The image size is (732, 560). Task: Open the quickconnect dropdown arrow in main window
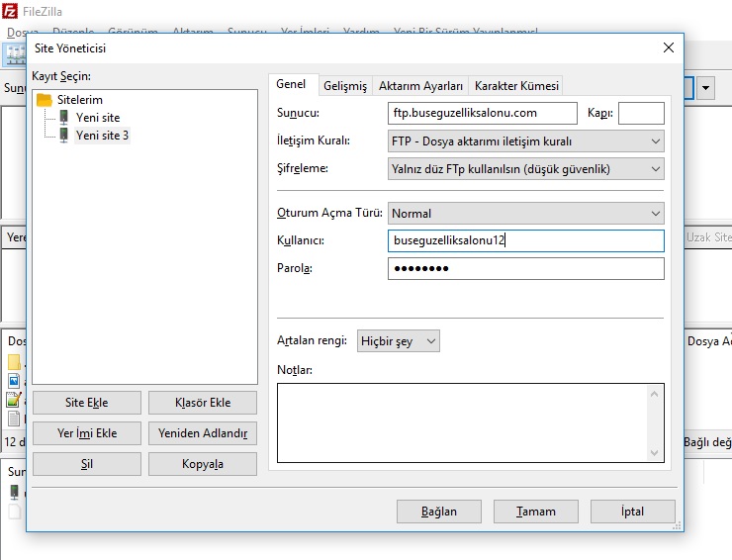(705, 88)
